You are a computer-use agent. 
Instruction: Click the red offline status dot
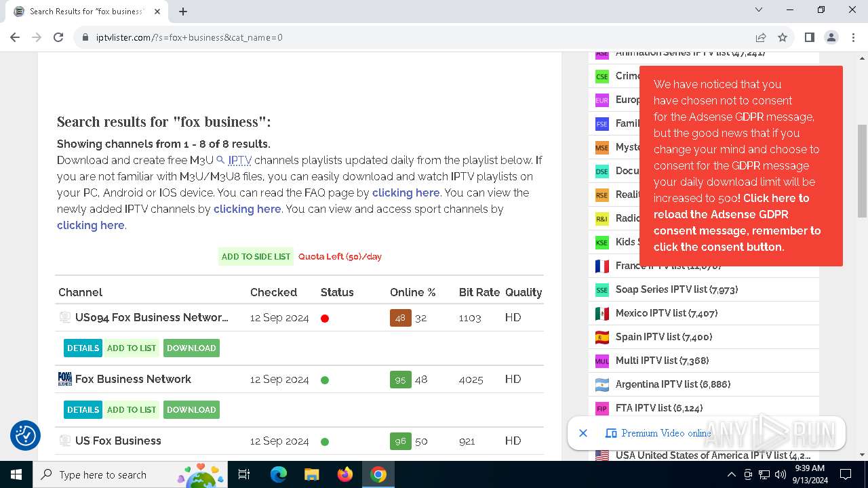click(x=325, y=318)
